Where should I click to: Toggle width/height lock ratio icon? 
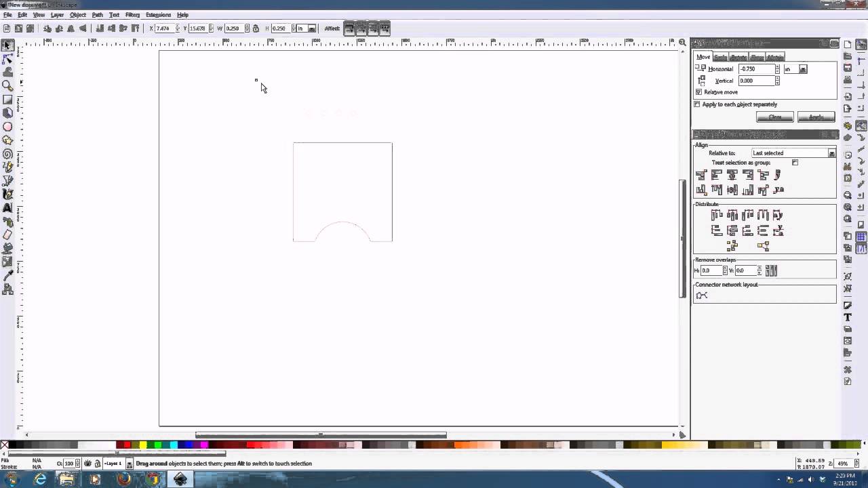(256, 28)
